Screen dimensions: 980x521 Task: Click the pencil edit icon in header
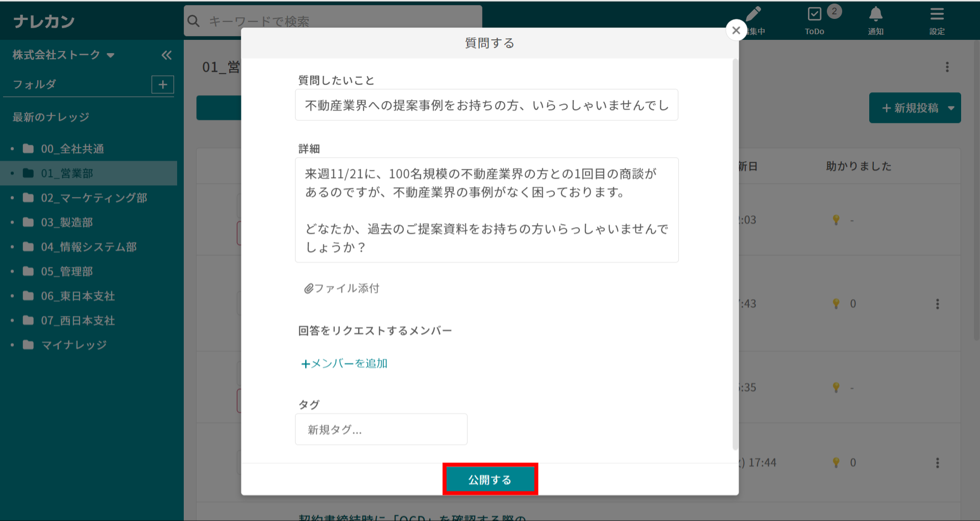pos(753,14)
